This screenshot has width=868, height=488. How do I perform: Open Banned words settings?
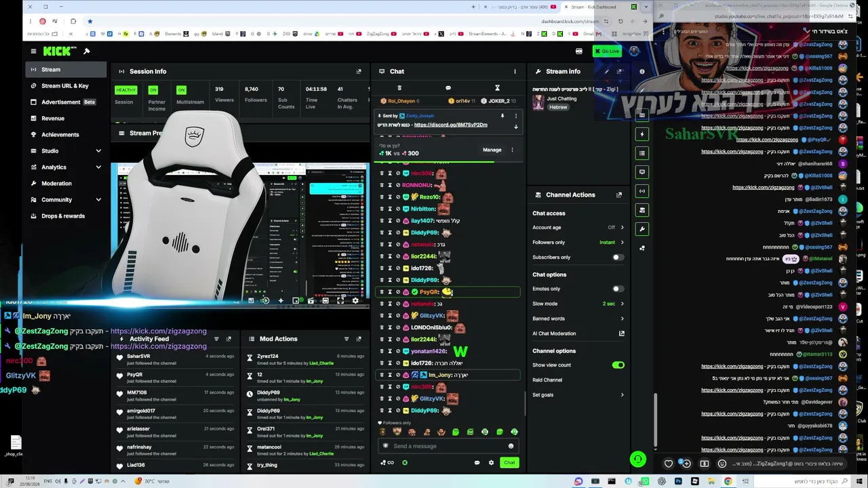578,319
